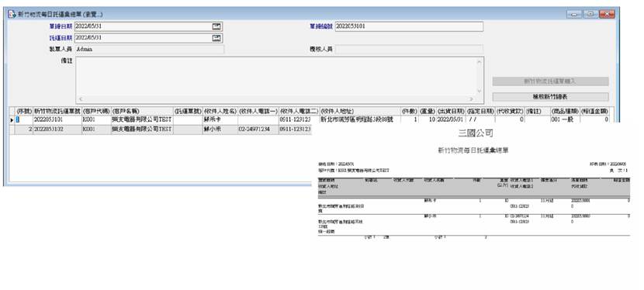Click the 新竹物流託運單轉入 button
The height and width of the screenshot is (290, 644).
(550, 81)
